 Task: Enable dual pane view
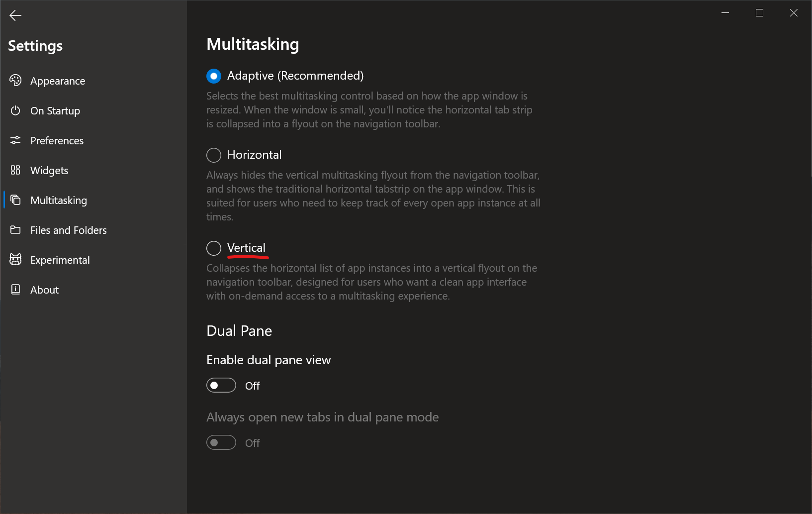221,385
